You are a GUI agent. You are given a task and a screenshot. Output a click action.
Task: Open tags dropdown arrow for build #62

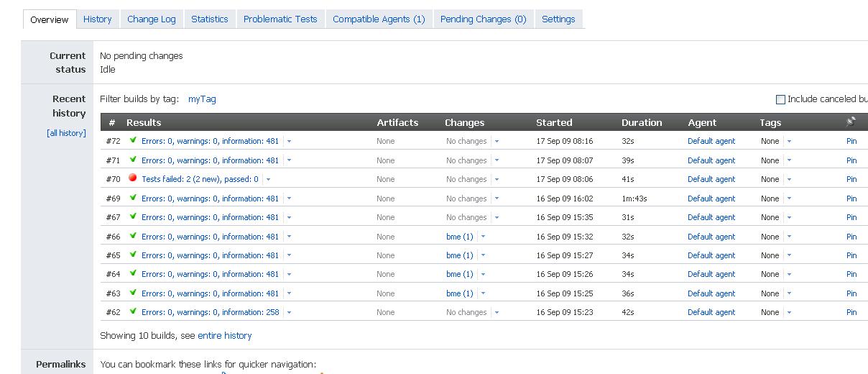[789, 313]
